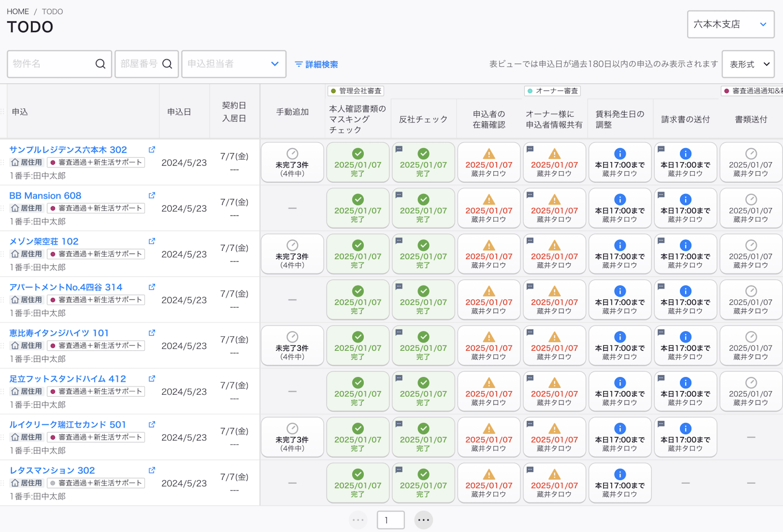Click page number 1 field
The width and height of the screenshot is (783, 532).
[x=391, y=520]
